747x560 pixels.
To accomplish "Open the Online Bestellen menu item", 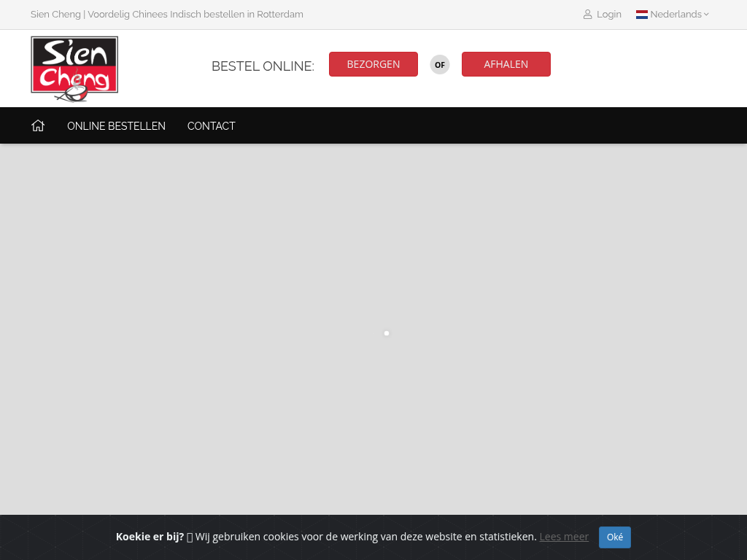I will pyautogui.click(x=116, y=125).
